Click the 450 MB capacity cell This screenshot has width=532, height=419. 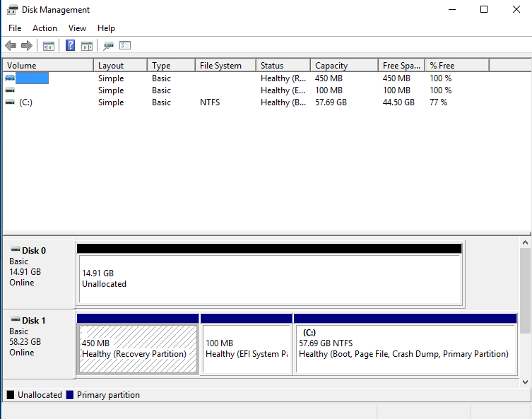click(x=329, y=78)
